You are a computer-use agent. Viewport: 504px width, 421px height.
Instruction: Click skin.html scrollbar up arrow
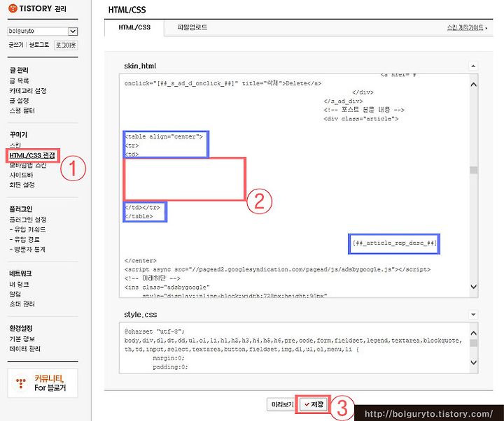[473, 85]
